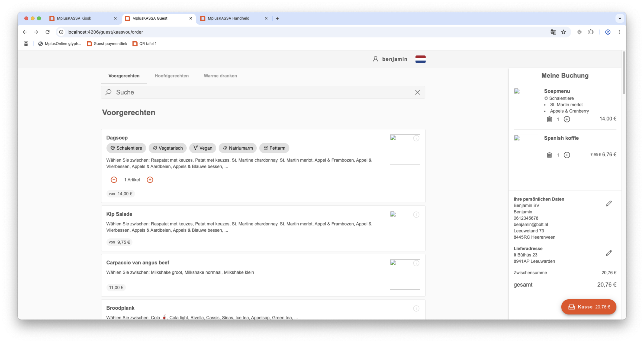Open Chrome profile avatar
644x343 pixels.
608,32
